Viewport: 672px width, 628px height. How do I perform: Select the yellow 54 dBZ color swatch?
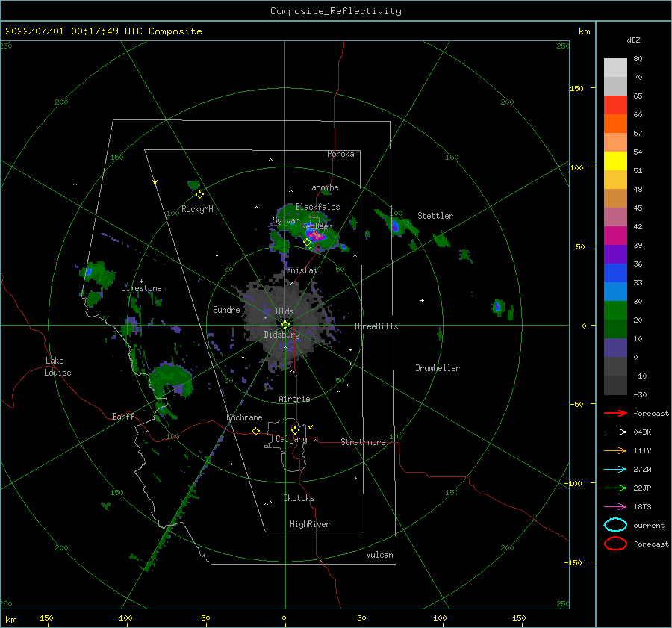pos(615,161)
